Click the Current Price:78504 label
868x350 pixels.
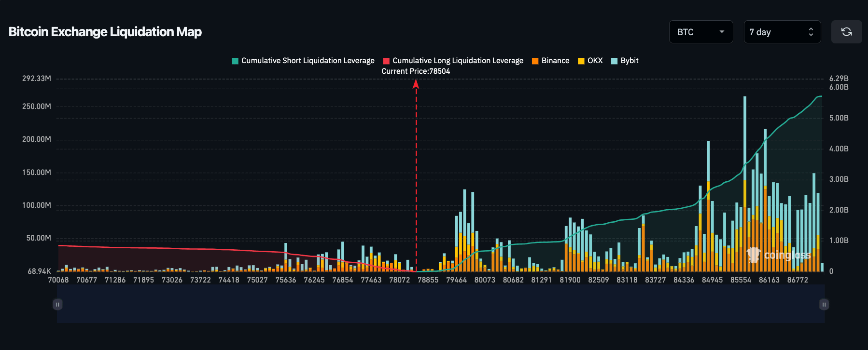coord(416,71)
